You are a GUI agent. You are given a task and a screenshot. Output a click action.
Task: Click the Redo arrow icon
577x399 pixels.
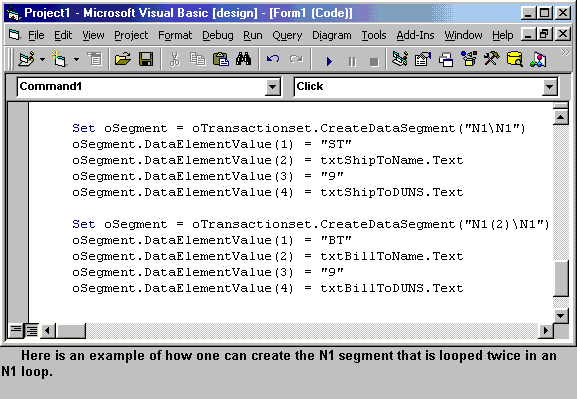coord(296,59)
